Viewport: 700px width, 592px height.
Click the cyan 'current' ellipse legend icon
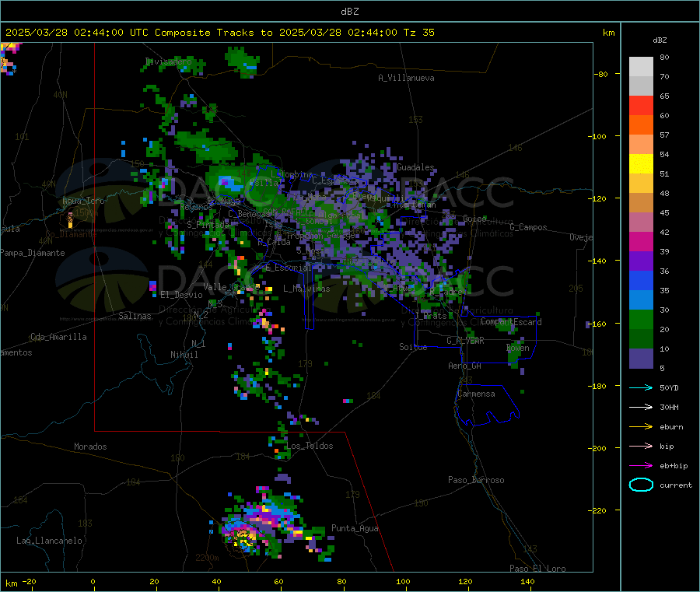click(641, 485)
